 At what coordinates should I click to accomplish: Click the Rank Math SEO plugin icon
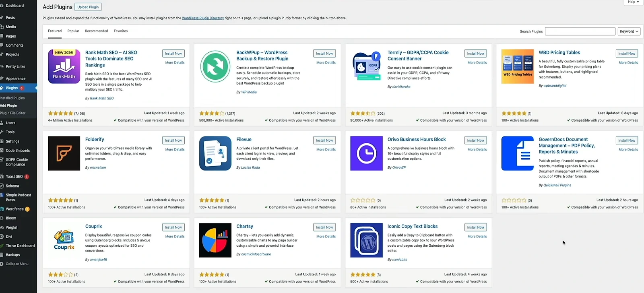(x=64, y=66)
